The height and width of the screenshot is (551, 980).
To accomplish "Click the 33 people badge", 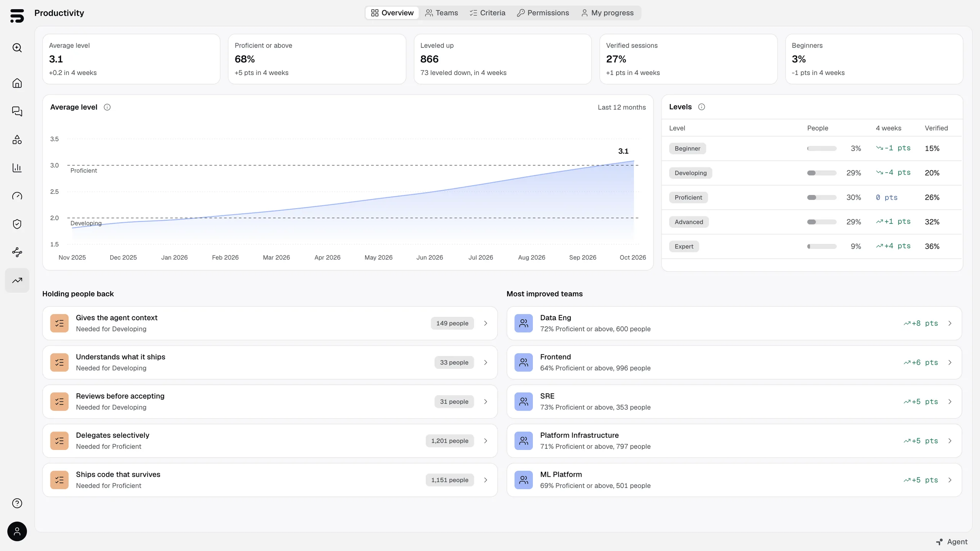I will pos(454,362).
